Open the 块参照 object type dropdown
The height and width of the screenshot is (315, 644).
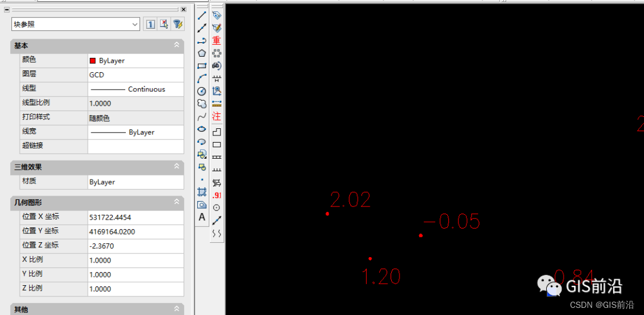pyautogui.click(x=76, y=24)
